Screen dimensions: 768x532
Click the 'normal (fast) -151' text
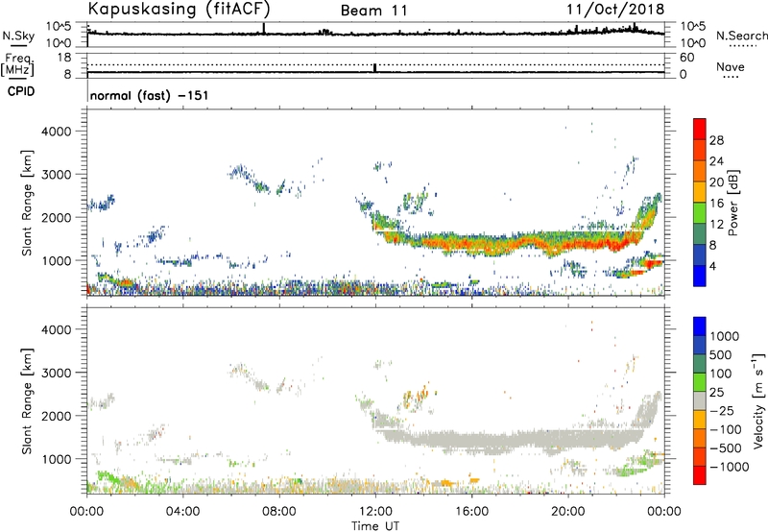pos(150,95)
